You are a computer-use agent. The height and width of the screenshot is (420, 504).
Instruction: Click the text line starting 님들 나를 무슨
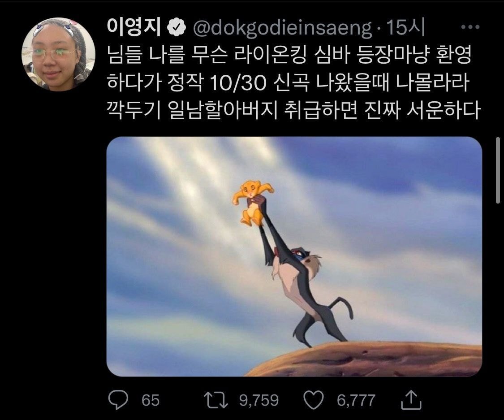(x=289, y=55)
